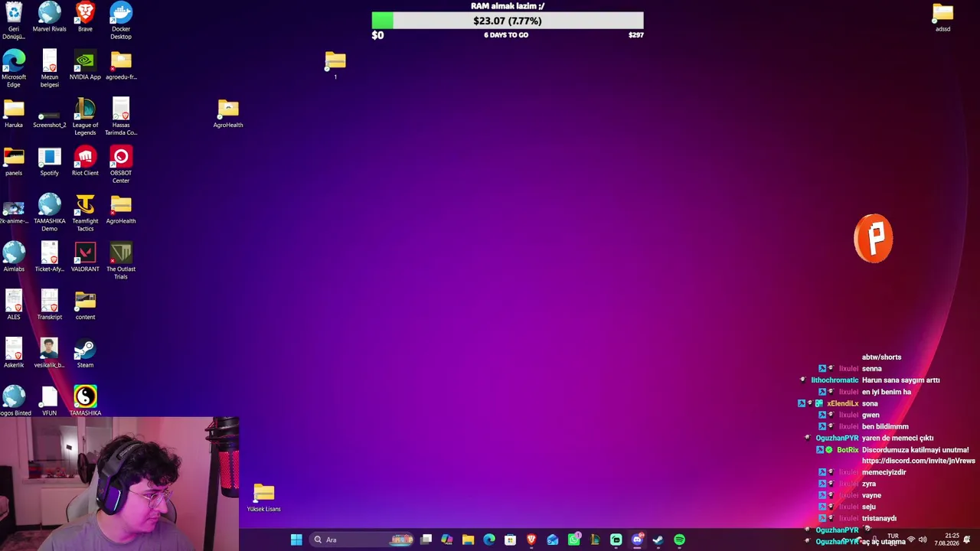Open the notification bell in the tray
Screen dimensions: 980x551
coord(967,540)
